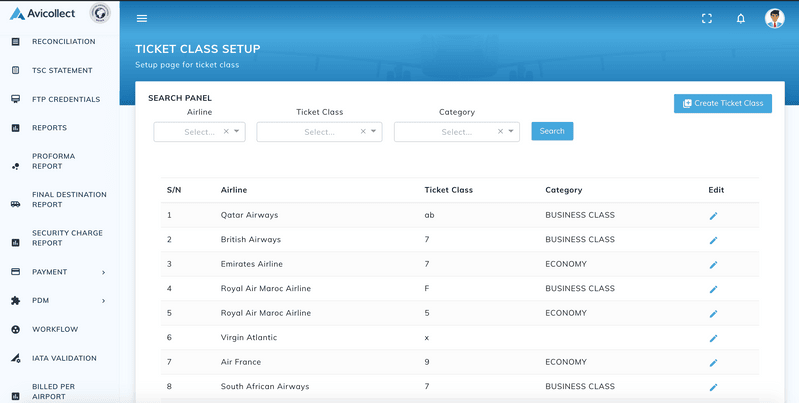
Task: Click the Airline column header
Action: click(x=234, y=190)
